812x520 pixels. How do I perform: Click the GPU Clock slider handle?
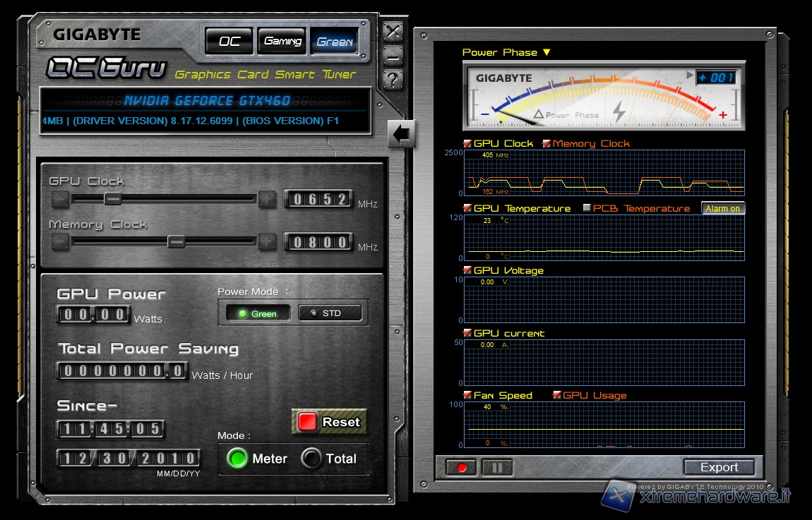[113, 199]
